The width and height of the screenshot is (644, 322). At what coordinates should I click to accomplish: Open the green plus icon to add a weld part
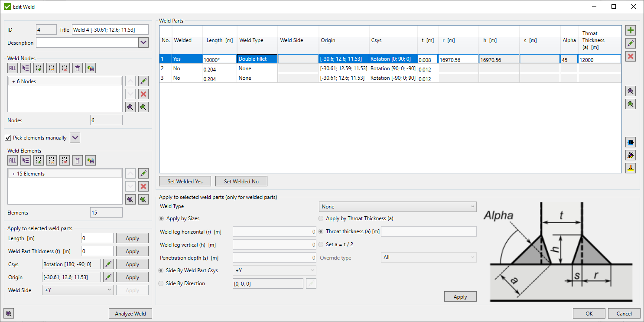pyautogui.click(x=631, y=30)
